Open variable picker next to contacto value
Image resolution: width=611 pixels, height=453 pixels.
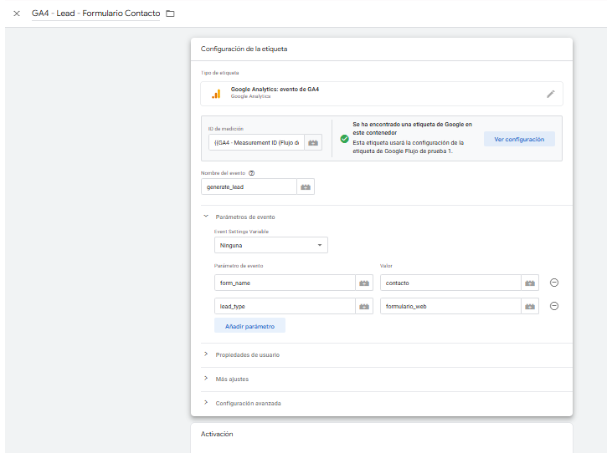pos(529,283)
